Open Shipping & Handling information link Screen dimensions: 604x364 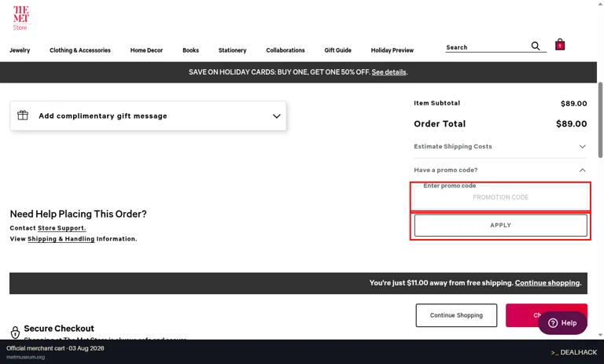[61, 239]
